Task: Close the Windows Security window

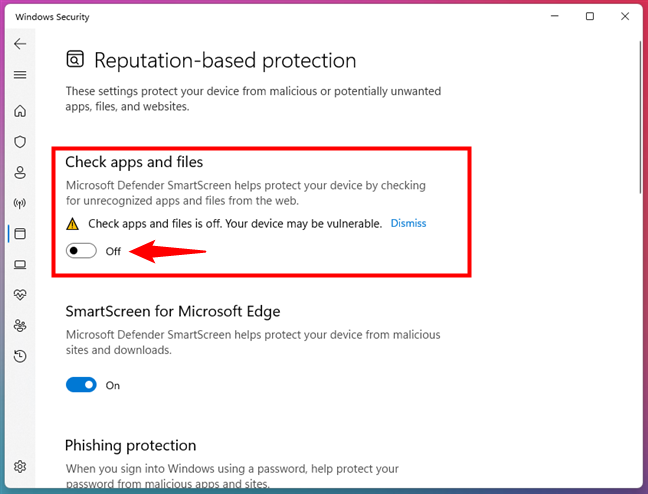Action: tap(624, 16)
